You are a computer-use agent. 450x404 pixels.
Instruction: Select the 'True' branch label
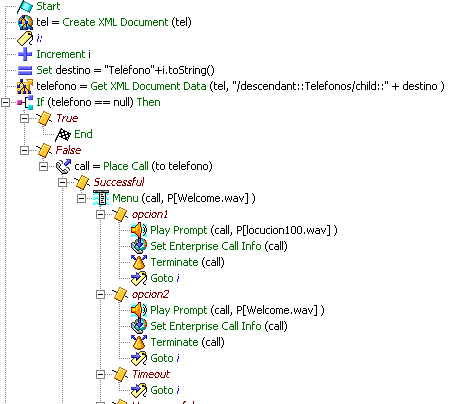pyautogui.click(x=67, y=118)
